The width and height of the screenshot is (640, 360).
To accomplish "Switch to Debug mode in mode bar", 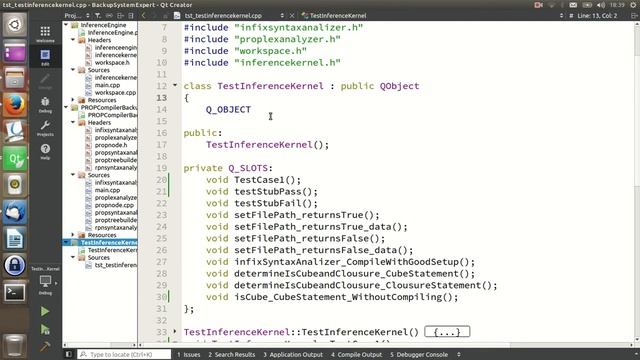I will pyautogui.click(x=45, y=104).
